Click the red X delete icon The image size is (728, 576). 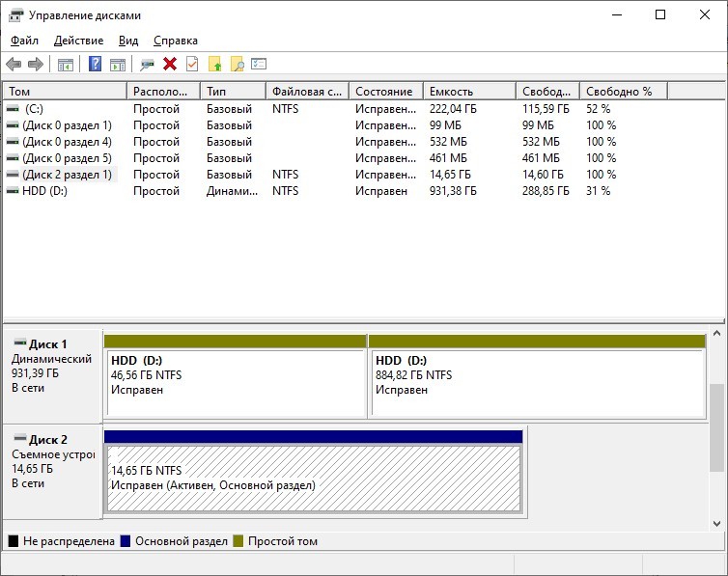170,64
